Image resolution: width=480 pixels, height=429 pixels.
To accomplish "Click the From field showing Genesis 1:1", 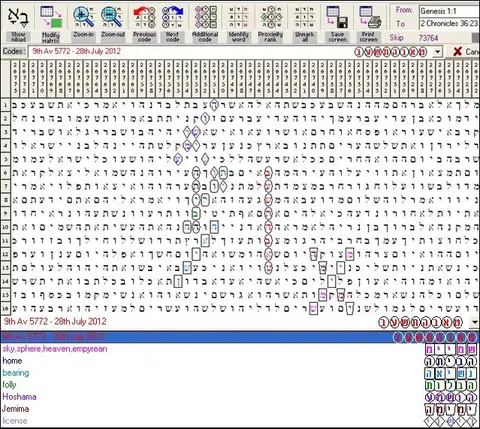I will point(449,11).
